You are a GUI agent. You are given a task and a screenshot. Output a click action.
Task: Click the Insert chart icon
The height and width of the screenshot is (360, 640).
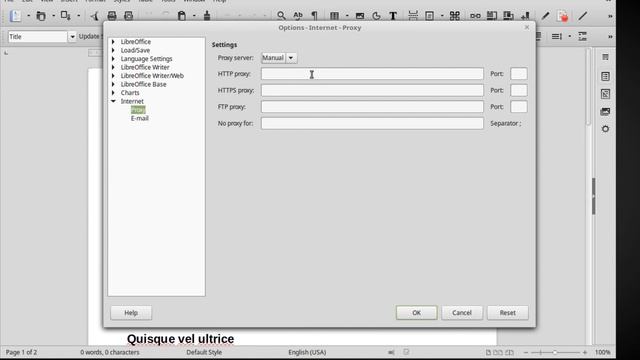pos(376,16)
